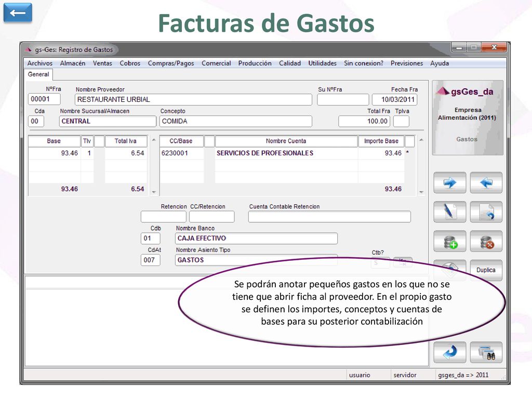Click the gsges_da => 2011 status entry
This screenshot has height=399, width=532.
coord(463,375)
